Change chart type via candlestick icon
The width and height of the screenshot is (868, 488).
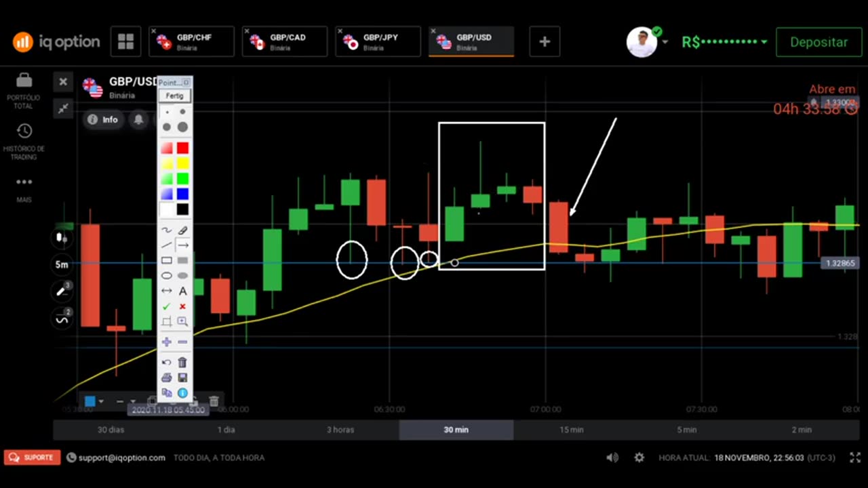pos(62,238)
